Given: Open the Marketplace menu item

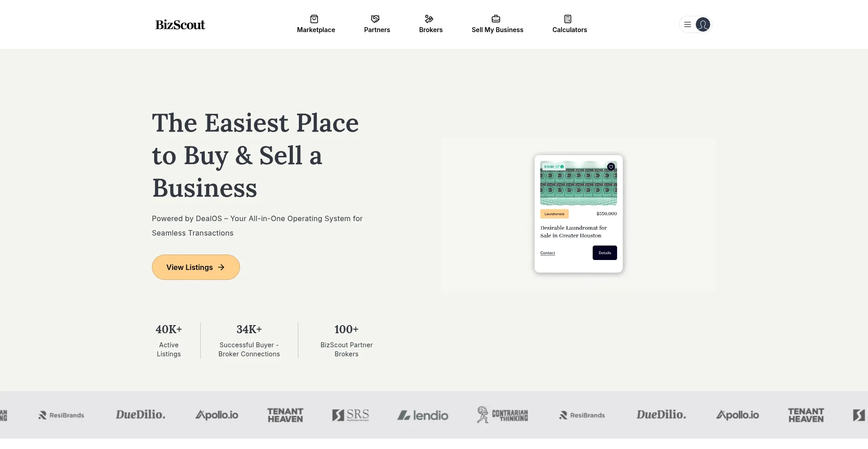Looking at the screenshot, I should click(x=316, y=30).
